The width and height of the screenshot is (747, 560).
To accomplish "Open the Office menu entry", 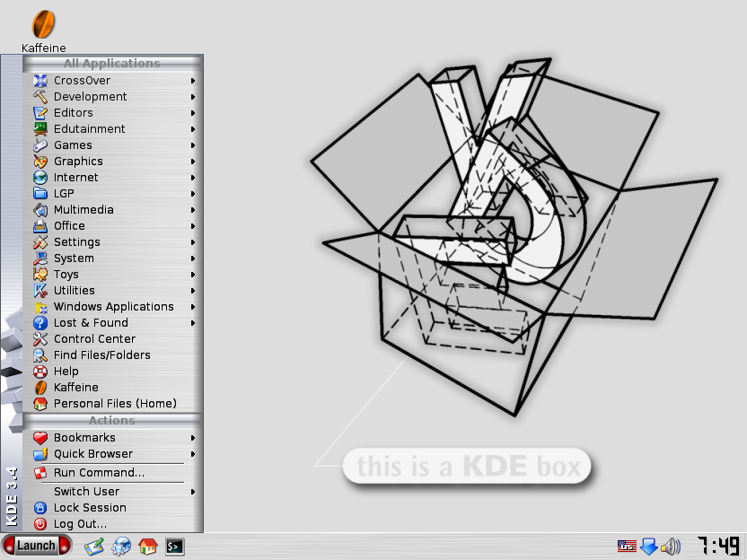I will tap(113, 226).
